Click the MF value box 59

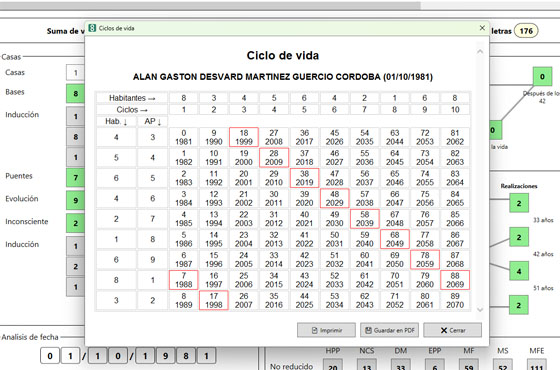point(469,365)
